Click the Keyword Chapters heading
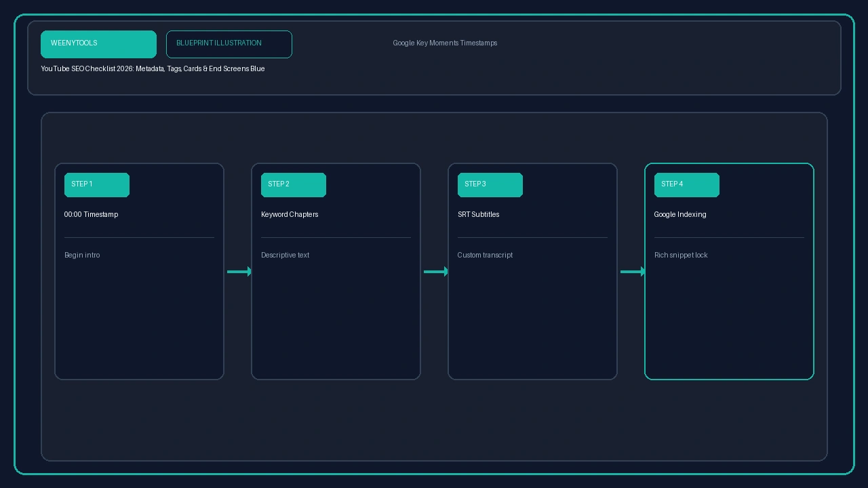868x488 pixels. point(290,215)
